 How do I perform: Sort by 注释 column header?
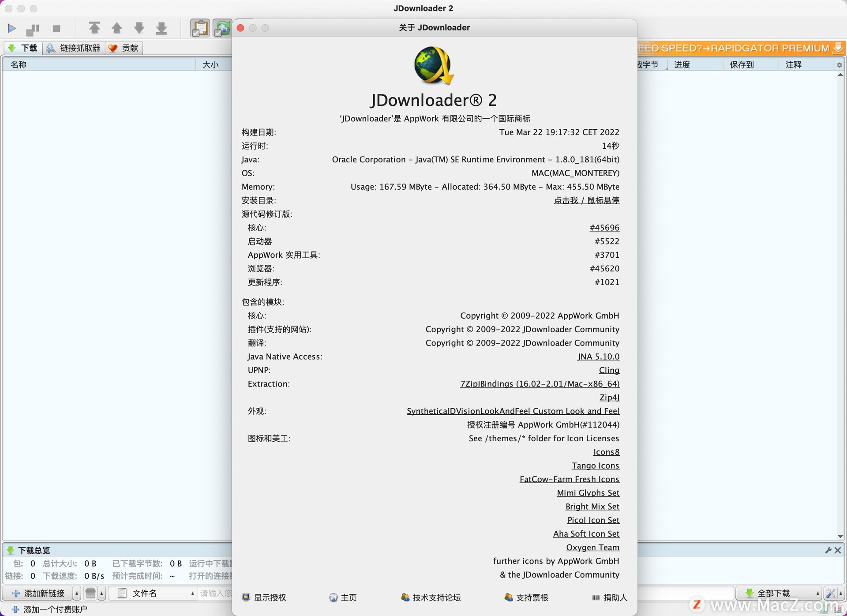pyautogui.click(x=806, y=64)
